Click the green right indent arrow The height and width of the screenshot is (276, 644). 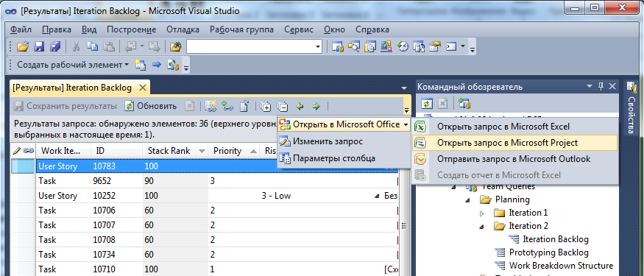click(316, 107)
